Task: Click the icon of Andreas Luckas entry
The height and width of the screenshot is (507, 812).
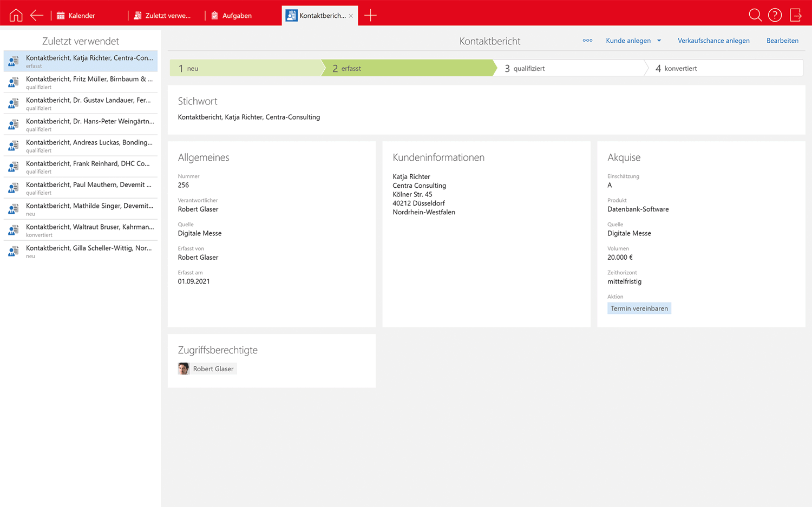Action: (14, 146)
